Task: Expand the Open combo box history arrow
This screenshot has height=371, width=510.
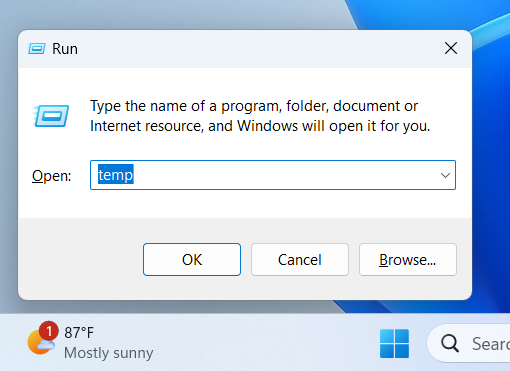Action: click(x=445, y=175)
